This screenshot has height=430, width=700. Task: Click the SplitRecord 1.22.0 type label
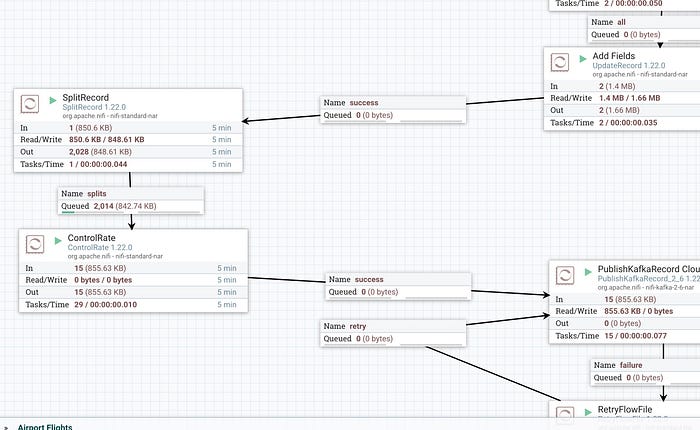(94, 107)
